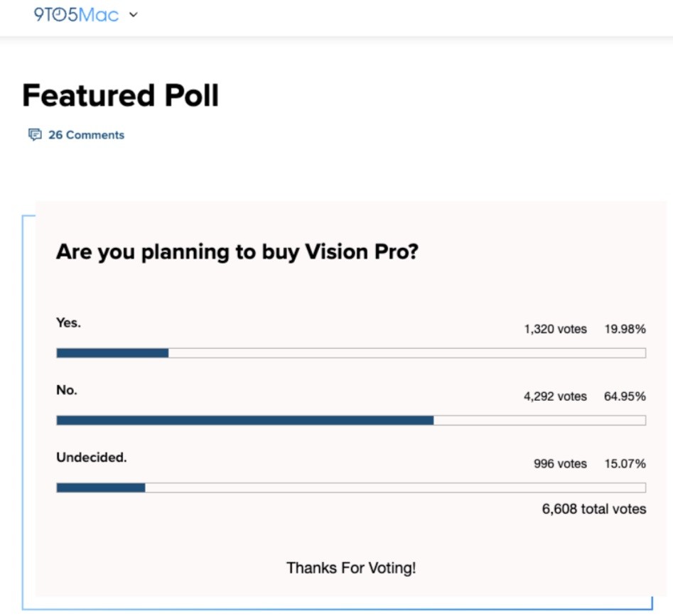Click the Thanks For Voting! message
This screenshot has width=673, height=616.
[351, 568]
